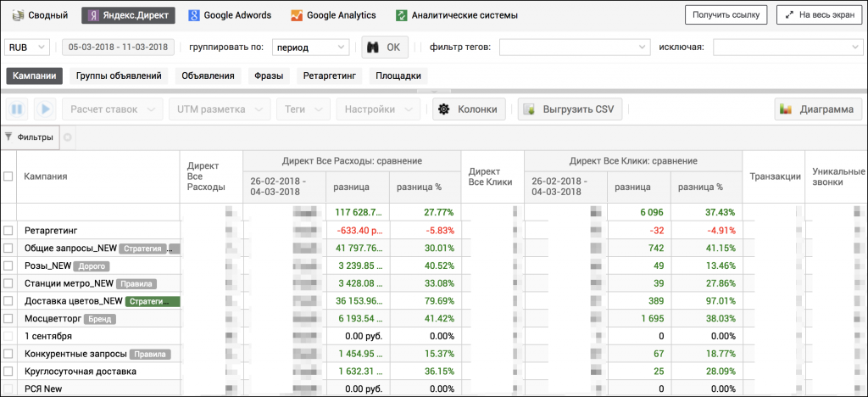Switch to the Яндекс.Директ tab

tap(128, 15)
